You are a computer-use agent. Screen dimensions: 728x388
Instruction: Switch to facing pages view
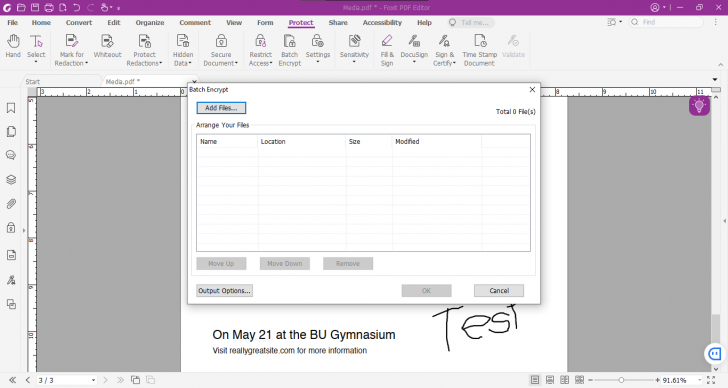[x=565, y=380]
